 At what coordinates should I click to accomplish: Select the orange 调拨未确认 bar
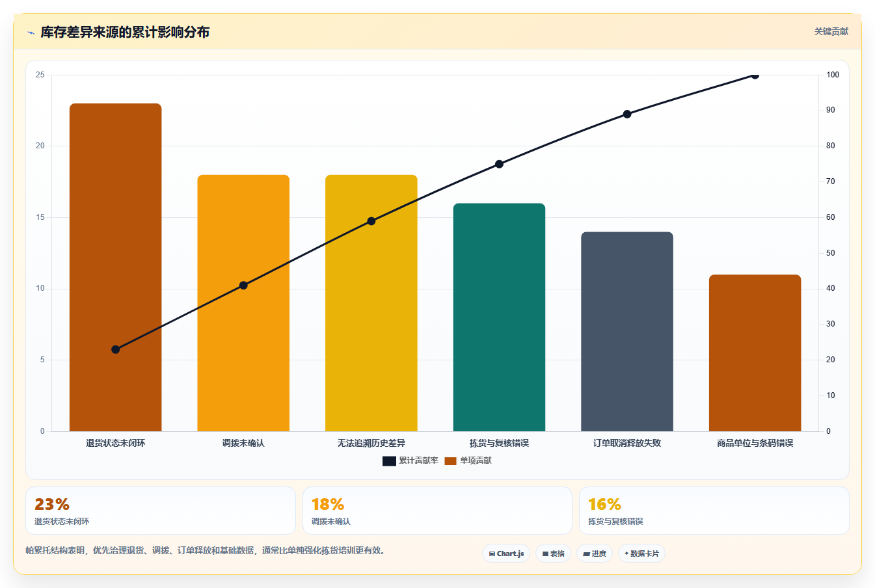[243, 303]
